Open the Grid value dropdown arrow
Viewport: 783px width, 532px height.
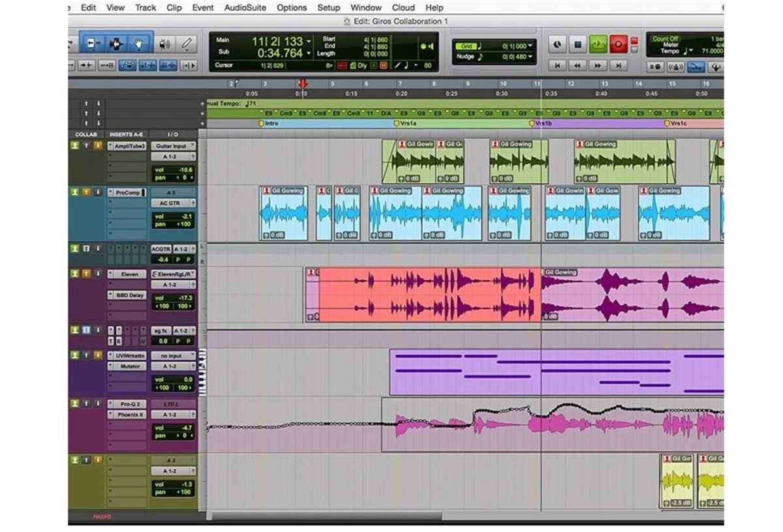point(530,46)
